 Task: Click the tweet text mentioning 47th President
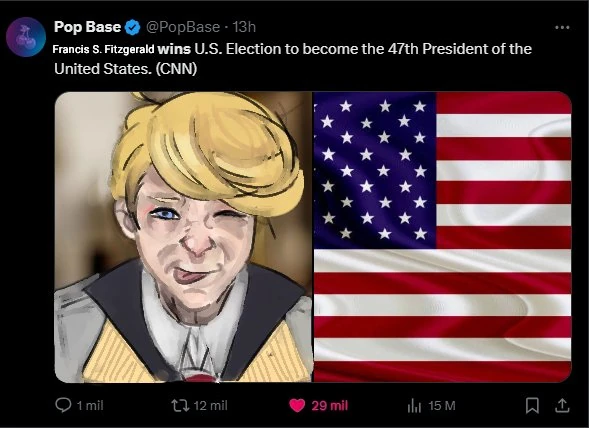pos(293,59)
